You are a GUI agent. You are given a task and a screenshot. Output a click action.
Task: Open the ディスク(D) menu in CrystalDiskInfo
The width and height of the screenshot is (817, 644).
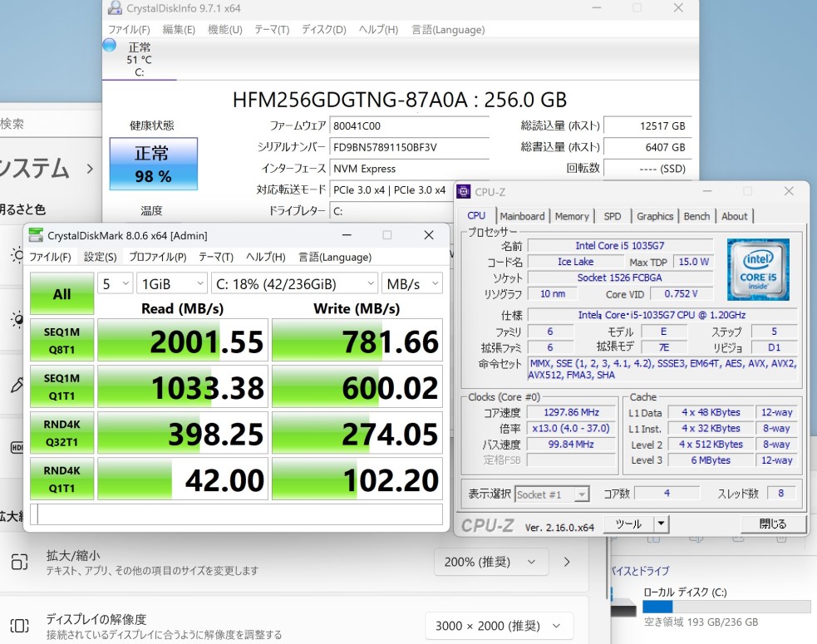323,30
